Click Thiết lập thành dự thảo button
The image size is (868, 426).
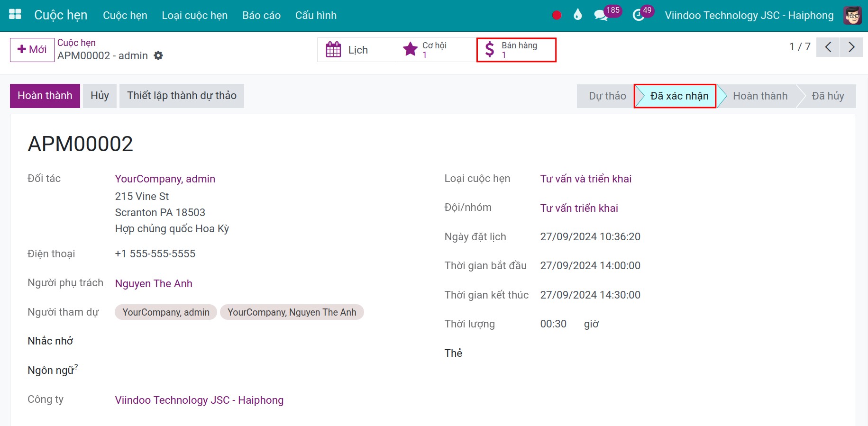click(x=182, y=96)
